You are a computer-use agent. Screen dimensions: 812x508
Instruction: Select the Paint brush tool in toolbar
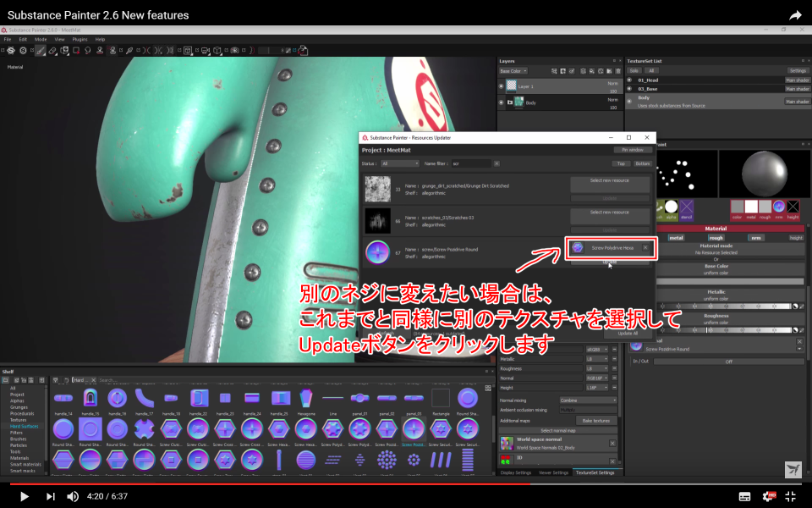point(41,50)
